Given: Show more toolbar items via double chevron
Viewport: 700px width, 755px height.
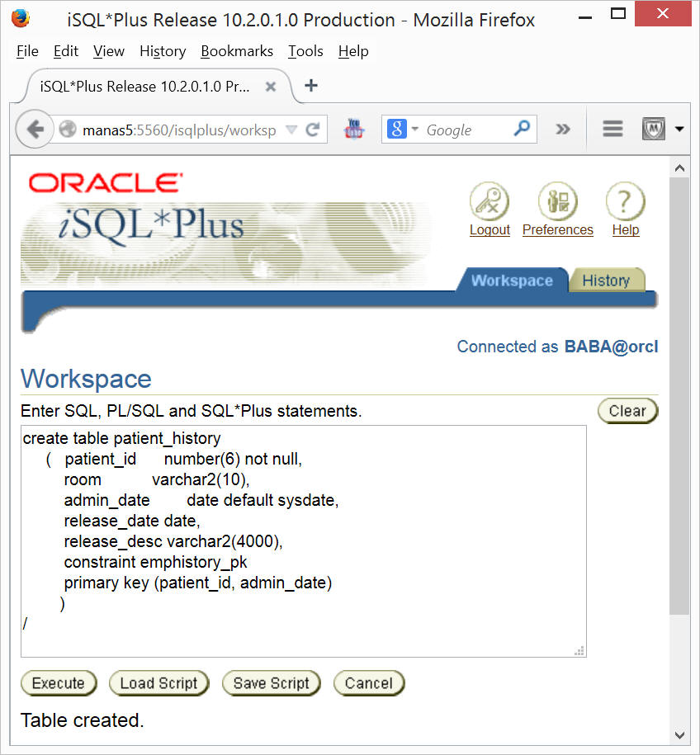Looking at the screenshot, I should 562,129.
